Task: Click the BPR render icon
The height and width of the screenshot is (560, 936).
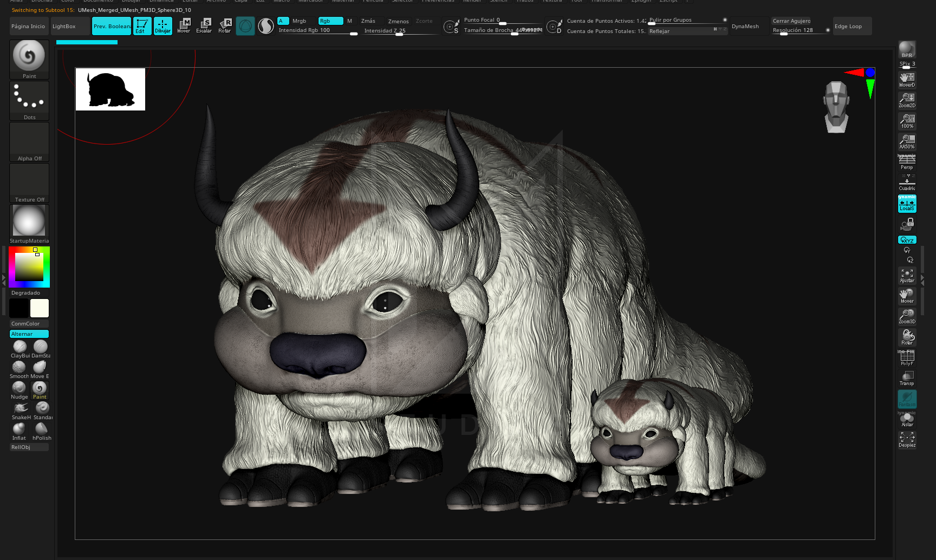Action: tap(907, 49)
